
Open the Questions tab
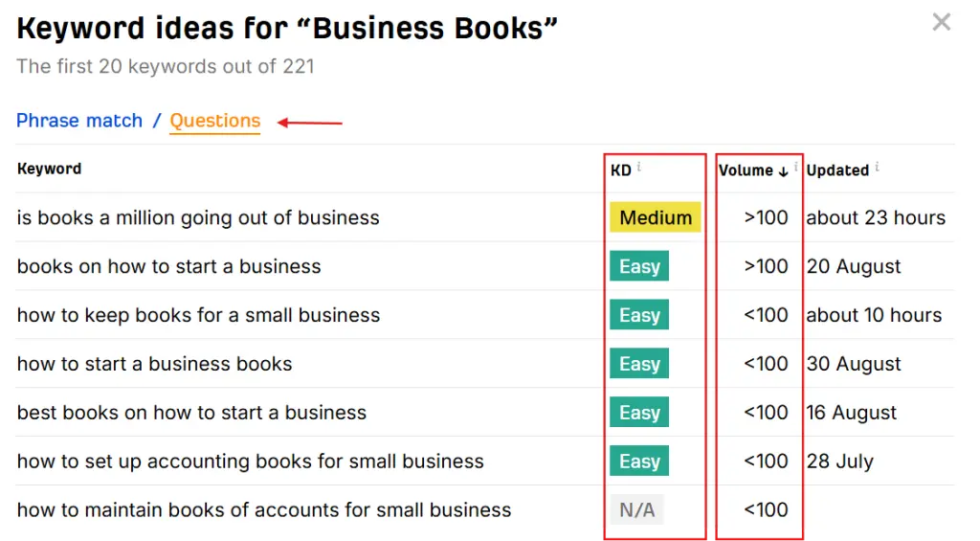(x=214, y=121)
